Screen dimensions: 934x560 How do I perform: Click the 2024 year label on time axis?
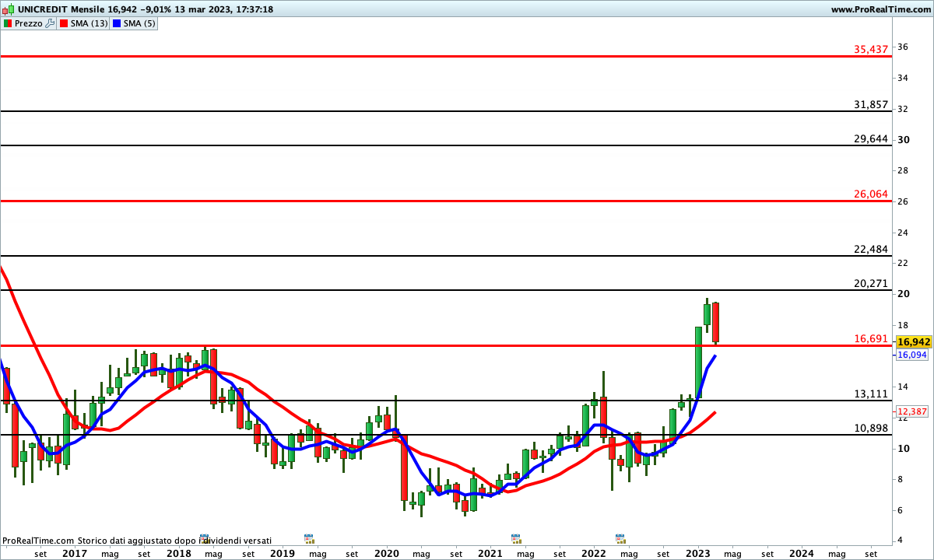click(802, 553)
